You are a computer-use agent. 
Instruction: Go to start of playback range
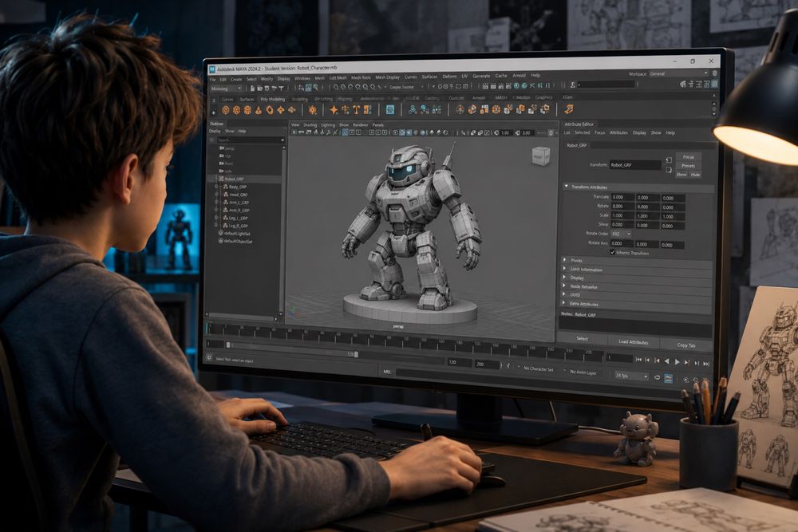638,360
